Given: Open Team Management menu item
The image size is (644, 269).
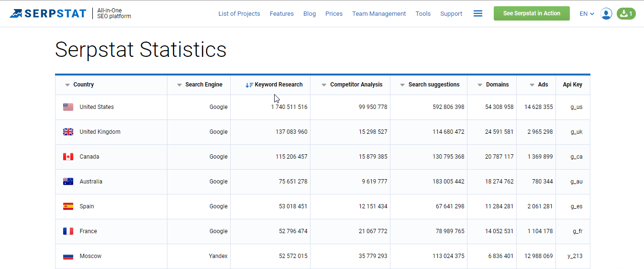Looking at the screenshot, I should tap(379, 14).
